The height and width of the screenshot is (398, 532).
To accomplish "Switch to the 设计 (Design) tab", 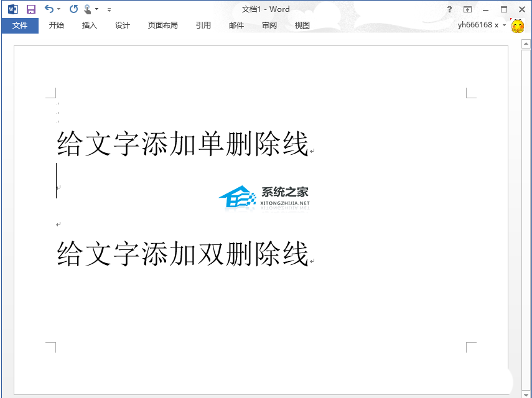I will tap(123, 25).
